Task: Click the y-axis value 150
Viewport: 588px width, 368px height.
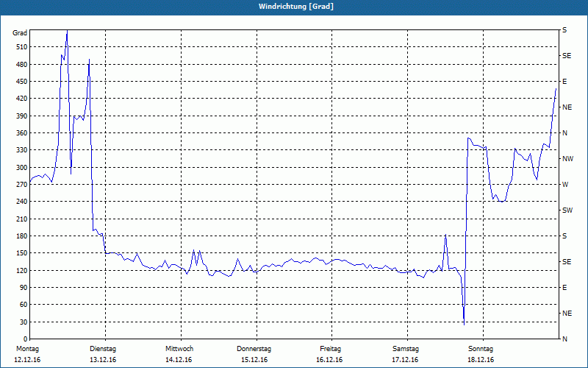Action: 22,253
